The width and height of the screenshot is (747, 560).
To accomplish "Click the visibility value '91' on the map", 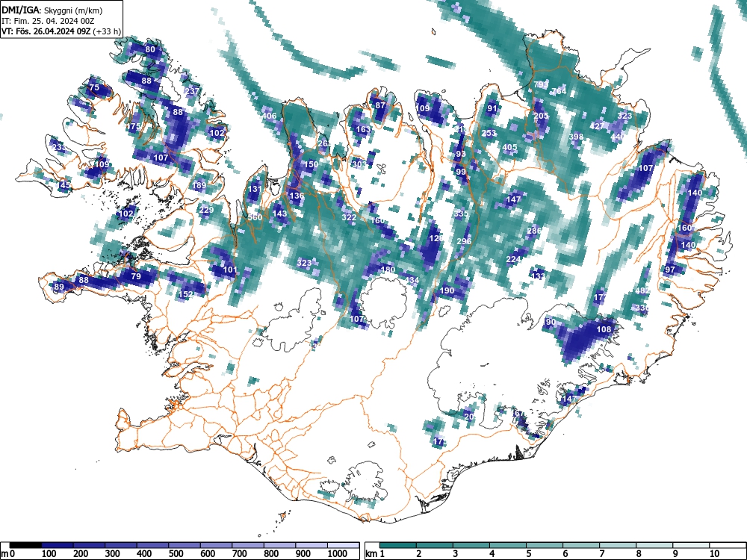I will 492,108.
